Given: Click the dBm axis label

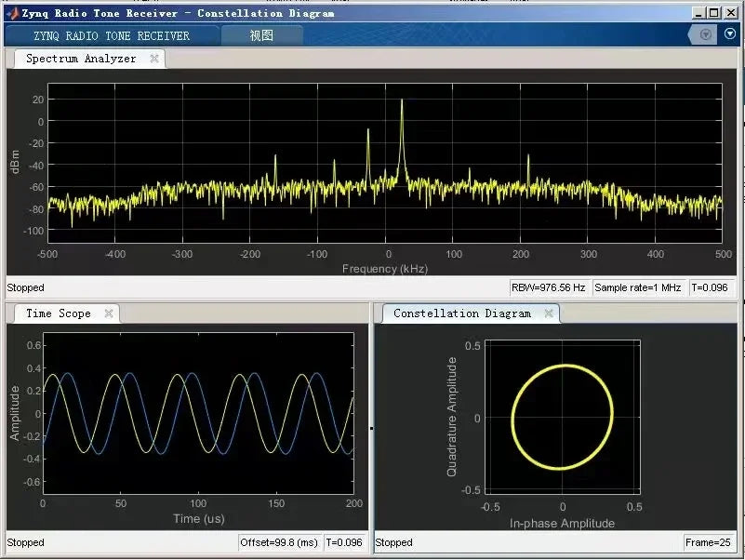Looking at the screenshot, I should [15, 162].
